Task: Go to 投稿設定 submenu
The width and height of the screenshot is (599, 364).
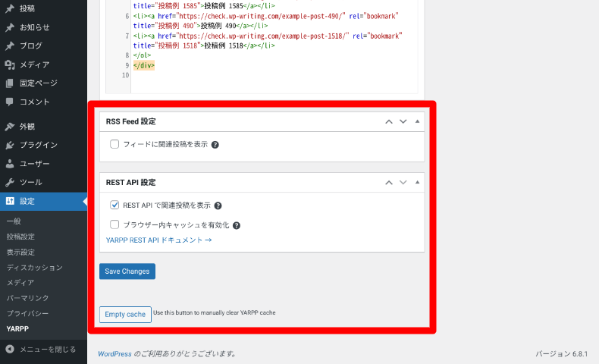Action: [x=20, y=237]
